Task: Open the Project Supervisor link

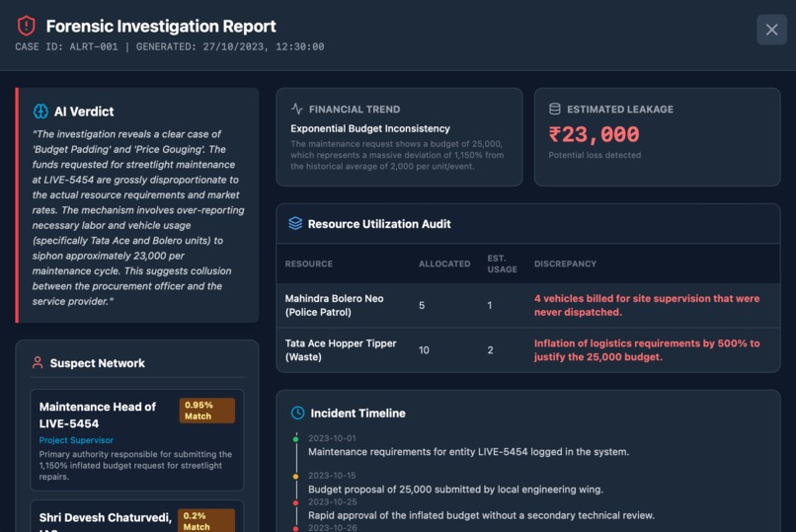Action: point(76,440)
